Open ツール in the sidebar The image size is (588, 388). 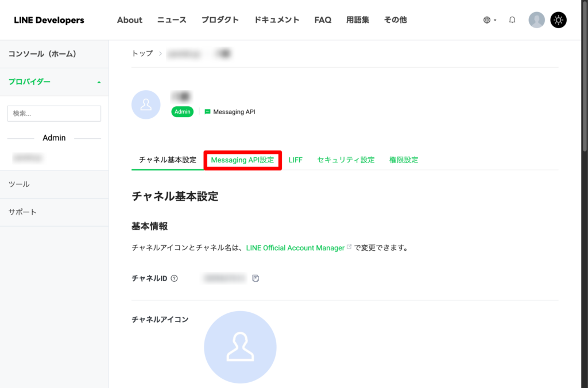pos(19,184)
